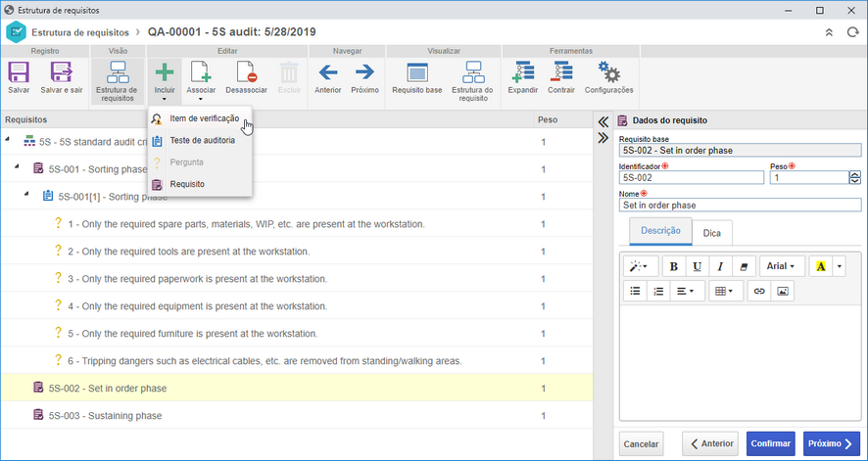Click the Peso spinner arrows
Image resolution: width=868 pixels, height=461 pixels.
tap(855, 177)
